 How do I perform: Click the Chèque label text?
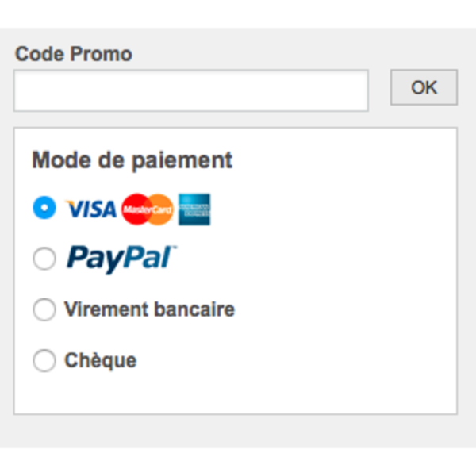tap(100, 361)
